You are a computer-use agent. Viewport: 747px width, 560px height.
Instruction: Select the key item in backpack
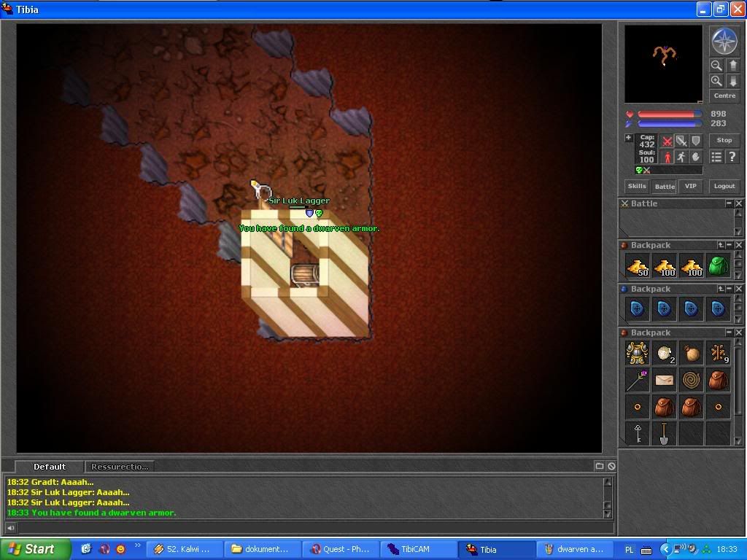(x=637, y=434)
